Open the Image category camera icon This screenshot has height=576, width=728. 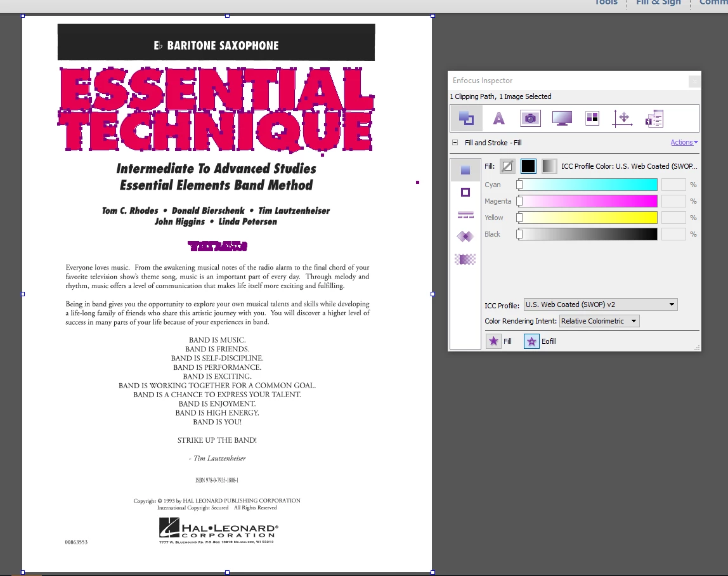coord(530,118)
